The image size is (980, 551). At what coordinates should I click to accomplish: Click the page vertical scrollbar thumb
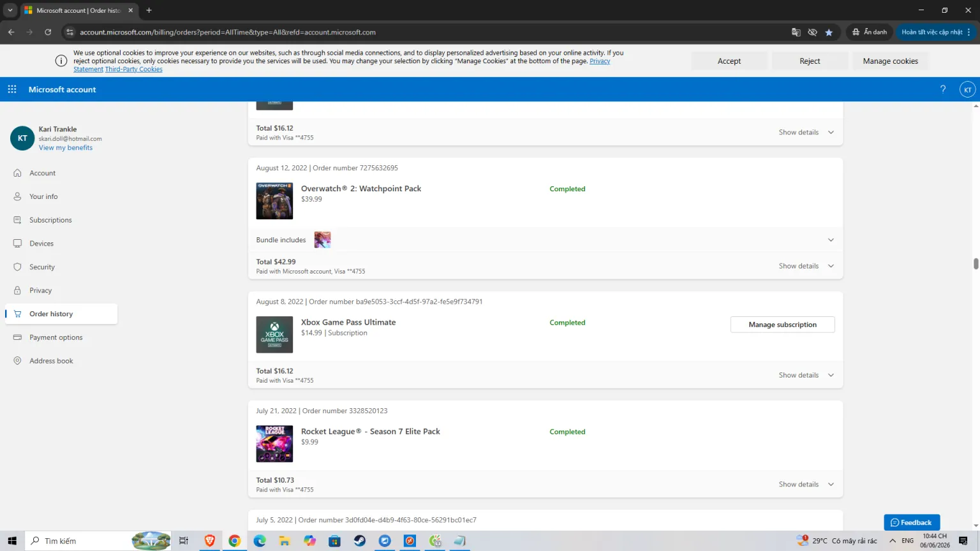[976, 263]
